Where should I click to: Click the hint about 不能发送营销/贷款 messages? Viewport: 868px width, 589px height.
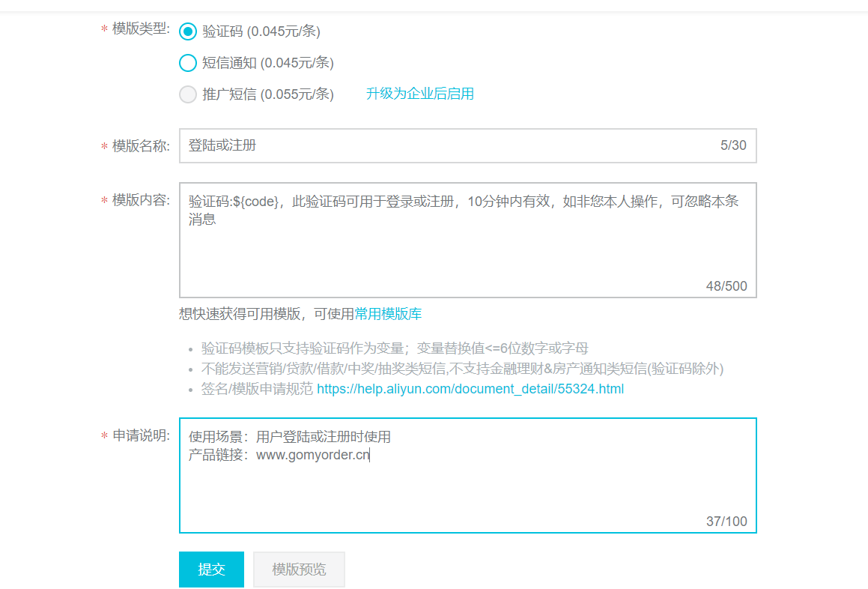tap(462, 369)
